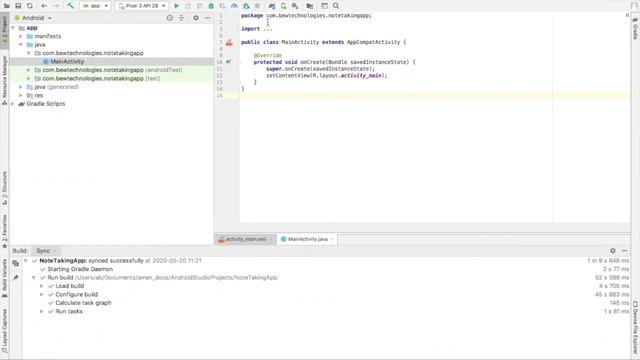This screenshot has width=640, height=360.
Task: Open Project panel gear settings
Action: click(196, 18)
